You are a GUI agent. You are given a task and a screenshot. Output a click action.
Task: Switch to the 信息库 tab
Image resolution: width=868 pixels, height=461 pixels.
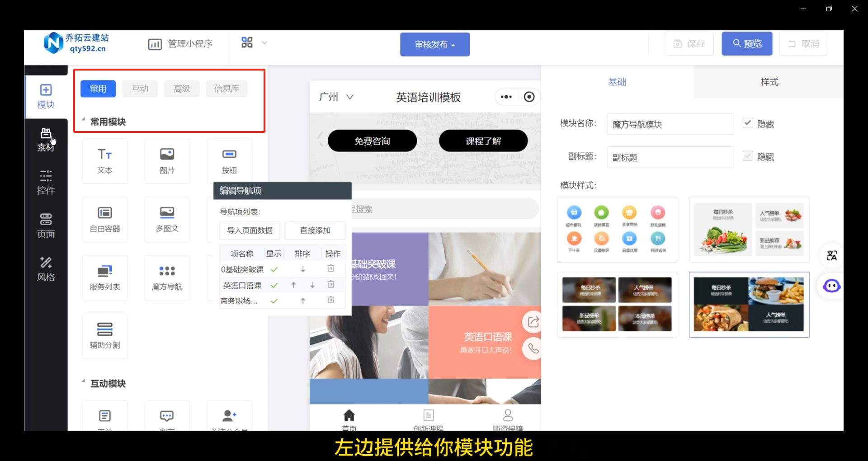point(226,89)
